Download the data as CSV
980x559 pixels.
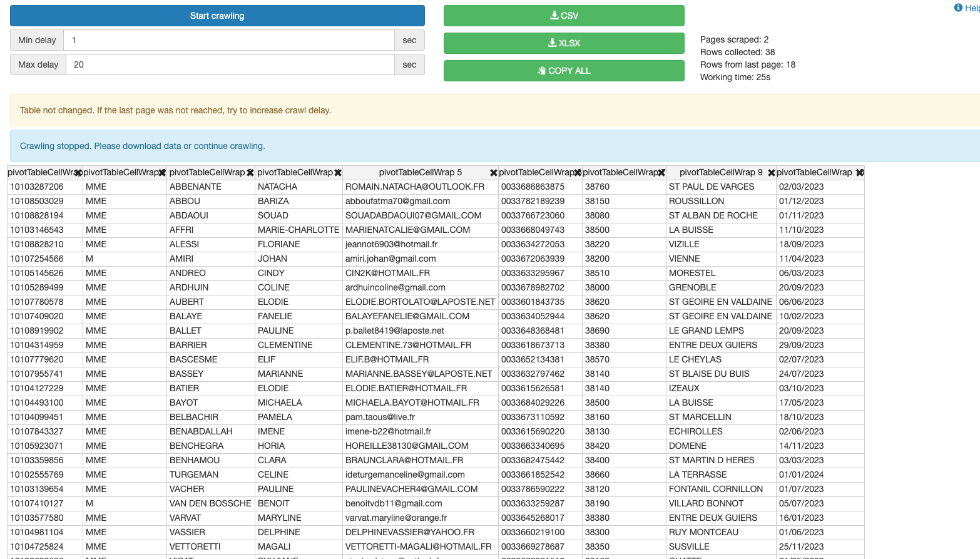click(x=564, y=16)
